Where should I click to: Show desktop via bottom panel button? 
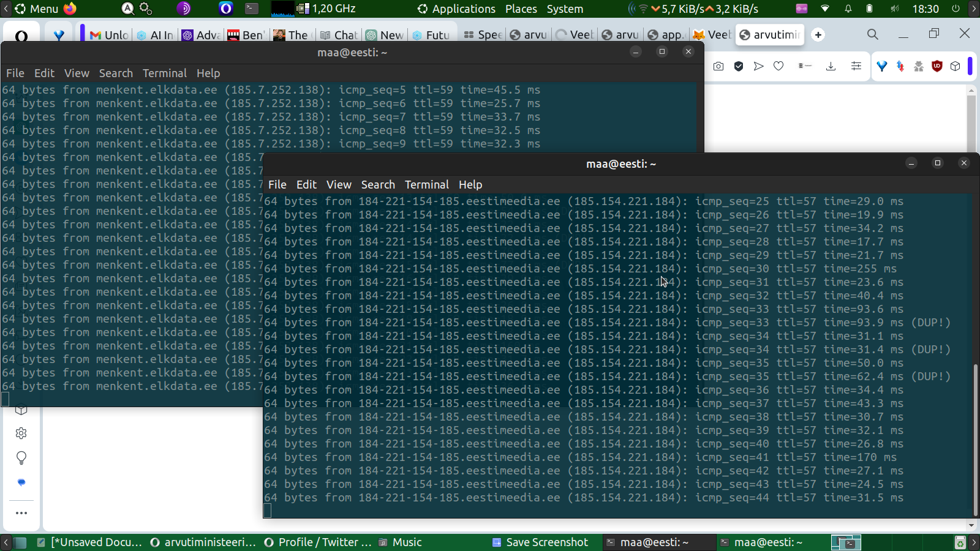coord(20,542)
